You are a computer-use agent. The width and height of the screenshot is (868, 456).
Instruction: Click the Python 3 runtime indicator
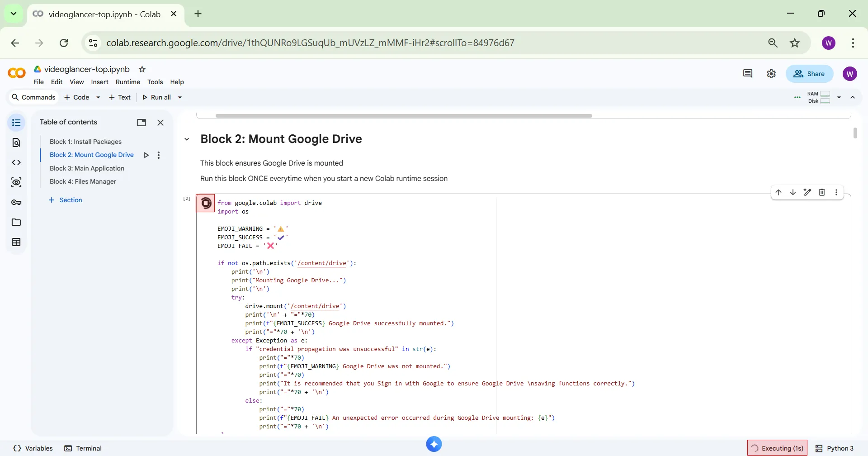(835, 448)
